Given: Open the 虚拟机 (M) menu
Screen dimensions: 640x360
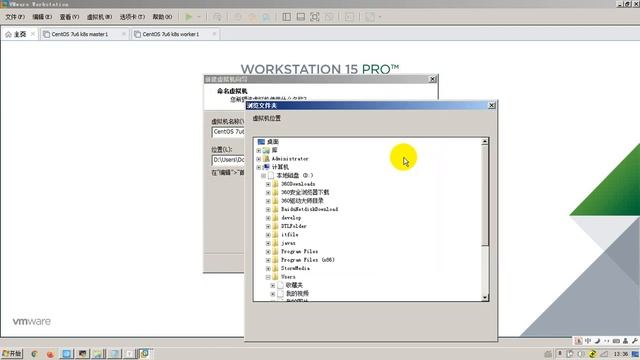Looking at the screenshot, I should point(99,17).
